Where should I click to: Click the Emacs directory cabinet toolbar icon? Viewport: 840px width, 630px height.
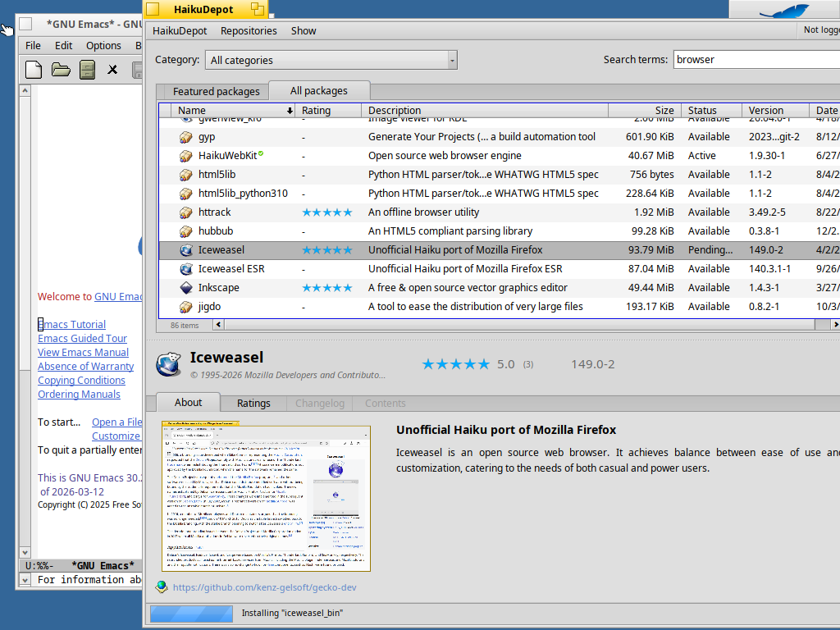point(87,70)
